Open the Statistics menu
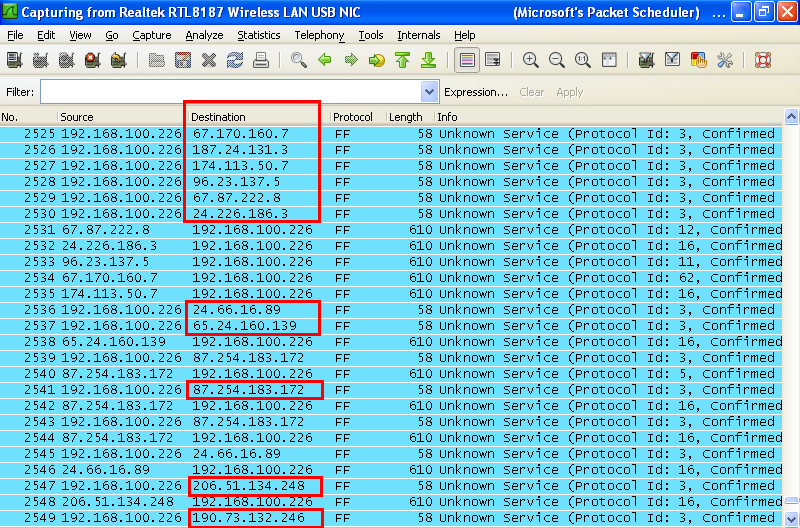Image resolution: width=800 pixels, height=528 pixels. click(259, 35)
